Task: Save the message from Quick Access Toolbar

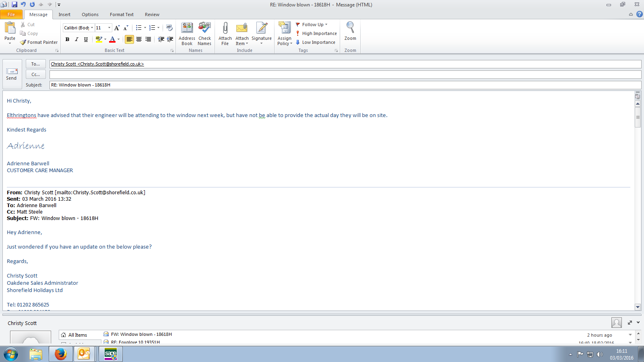Action: click(14, 4)
